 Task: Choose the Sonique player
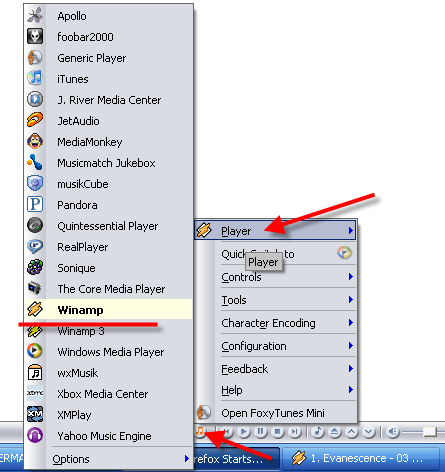(x=109, y=268)
